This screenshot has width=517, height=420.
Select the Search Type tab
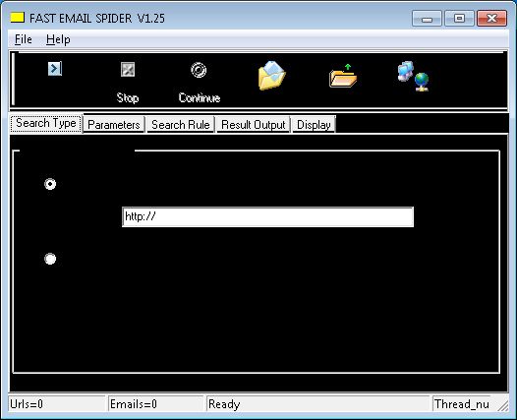pyautogui.click(x=46, y=123)
